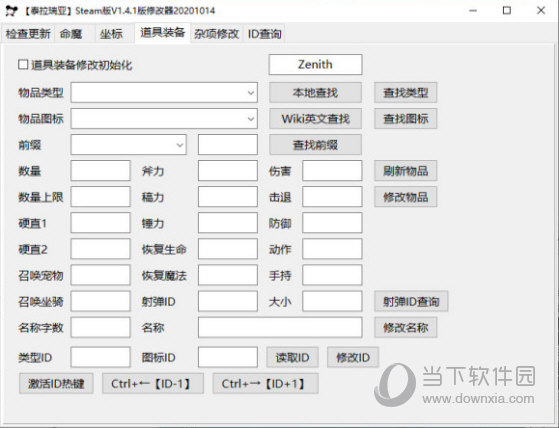Focus the 恢复生命 input field
The width and height of the screenshot is (559, 428).
click(228, 249)
